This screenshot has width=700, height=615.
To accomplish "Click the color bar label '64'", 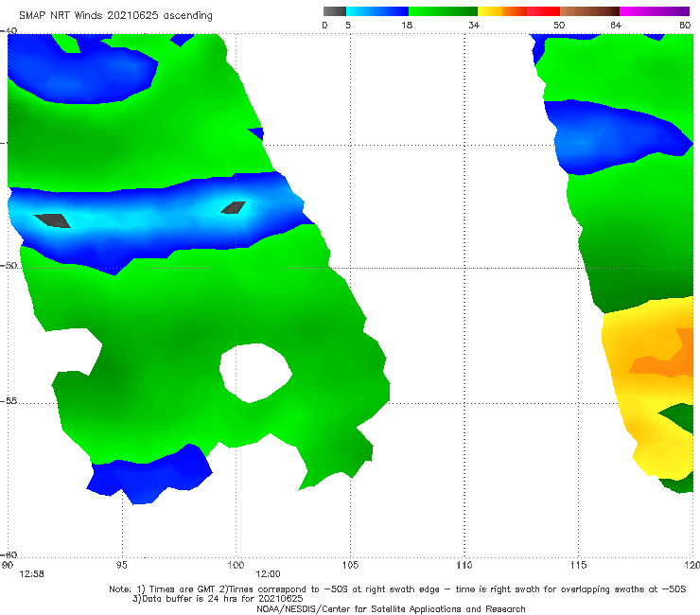I will click(x=616, y=25).
